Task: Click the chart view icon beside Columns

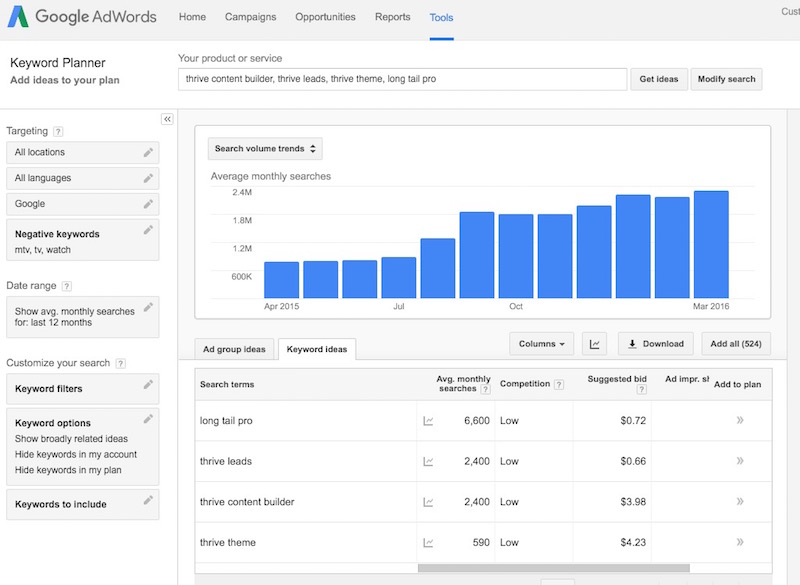Action: [595, 344]
